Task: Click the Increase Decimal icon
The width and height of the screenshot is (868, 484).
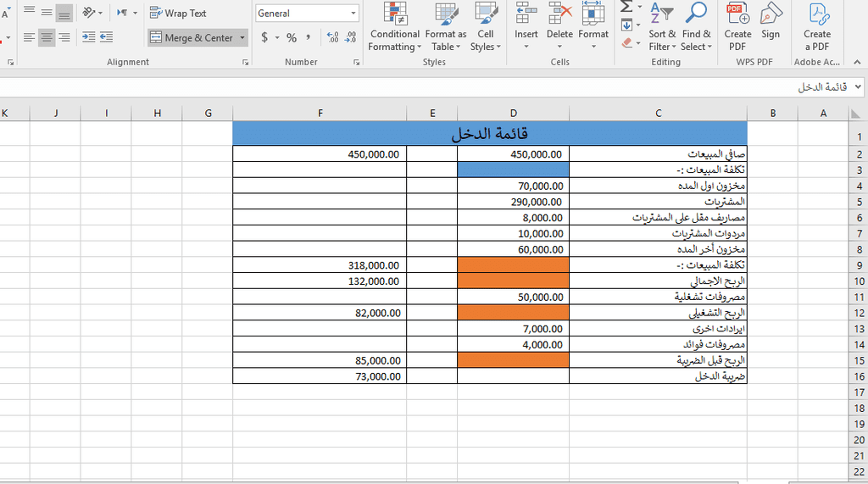Action: 332,37
